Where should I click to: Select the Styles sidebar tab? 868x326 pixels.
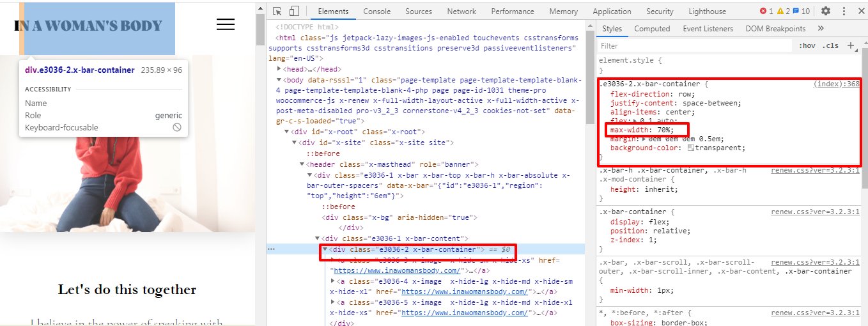(x=612, y=28)
